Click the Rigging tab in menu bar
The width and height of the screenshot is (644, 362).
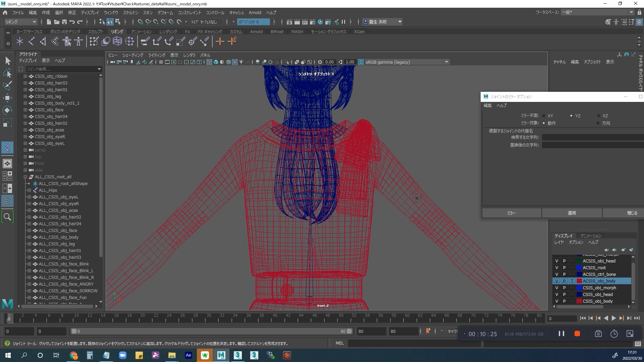point(117,32)
